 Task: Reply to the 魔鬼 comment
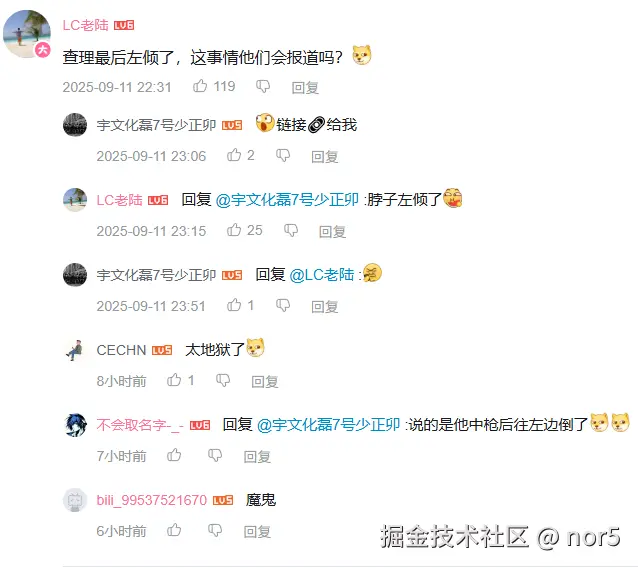(257, 532)
